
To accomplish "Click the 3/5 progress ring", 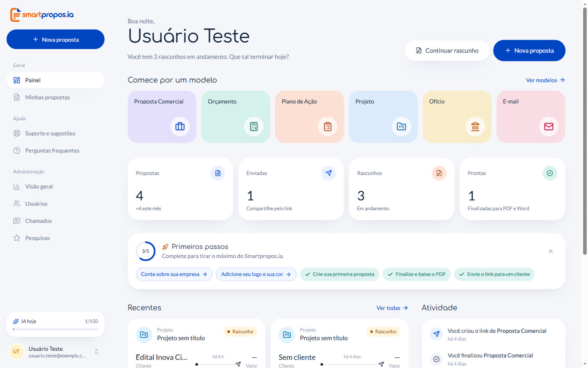I will tap(146, 251).
